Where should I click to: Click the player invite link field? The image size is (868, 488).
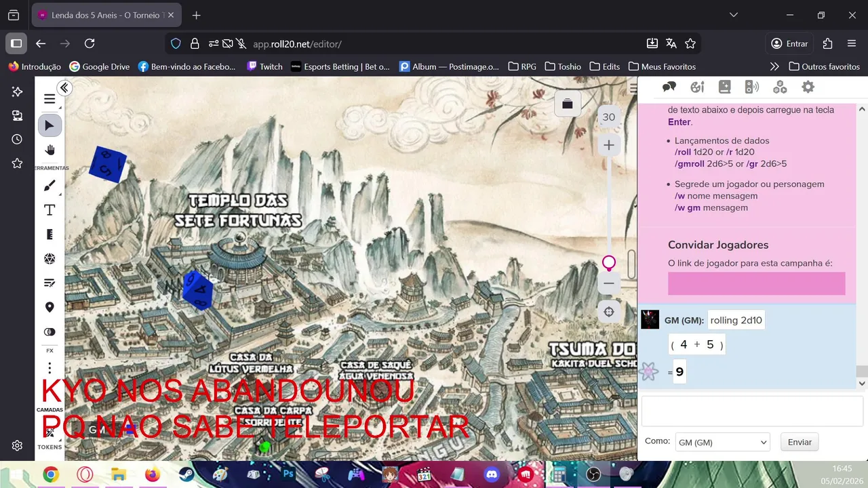[756, 283]
